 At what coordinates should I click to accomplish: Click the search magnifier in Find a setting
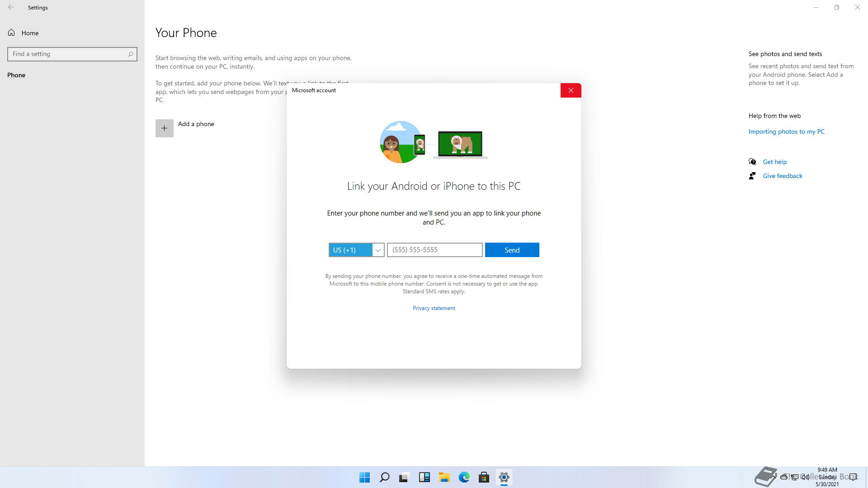131,54
